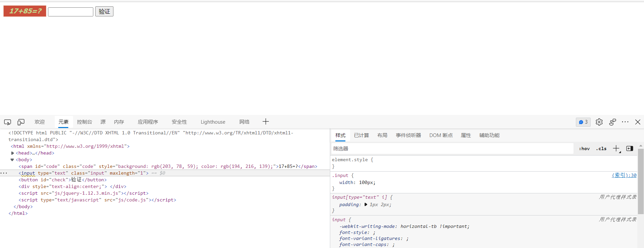Select the button id="check" node
This screenshot has width=644, height=248.
click(x=62, y=180)
